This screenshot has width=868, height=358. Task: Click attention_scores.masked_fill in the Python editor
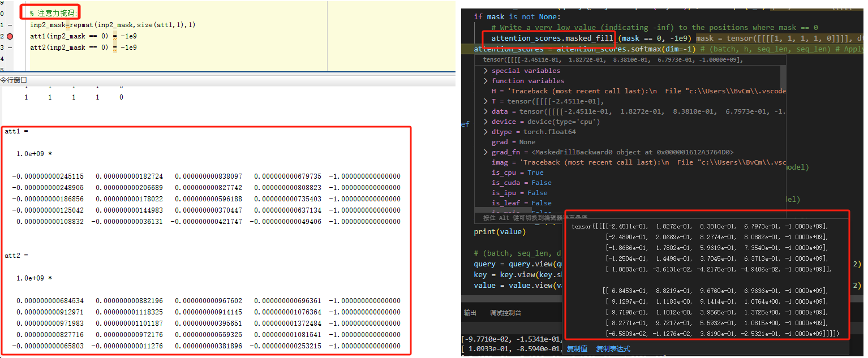552,38
